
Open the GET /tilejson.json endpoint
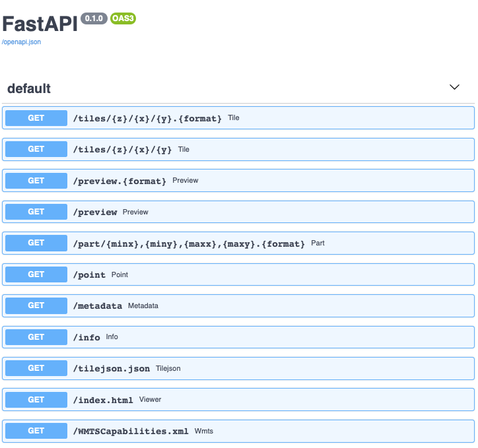pos(238,369)
